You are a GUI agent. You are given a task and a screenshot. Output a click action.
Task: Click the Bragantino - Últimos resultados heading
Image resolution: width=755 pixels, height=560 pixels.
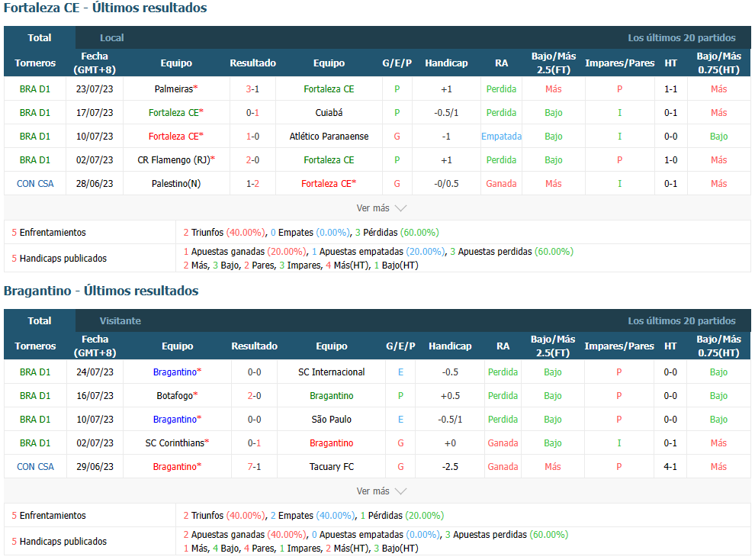point(101,291)
